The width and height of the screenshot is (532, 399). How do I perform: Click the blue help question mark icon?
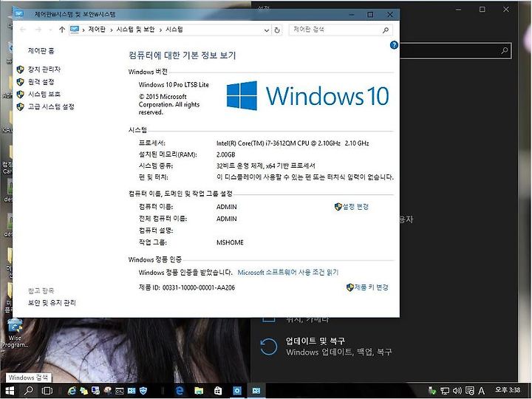[394, 45]
